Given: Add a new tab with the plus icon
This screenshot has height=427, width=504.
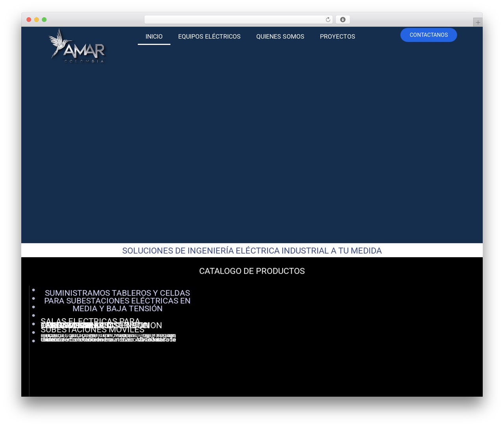Looking at the screenshot, I should 478,22.
